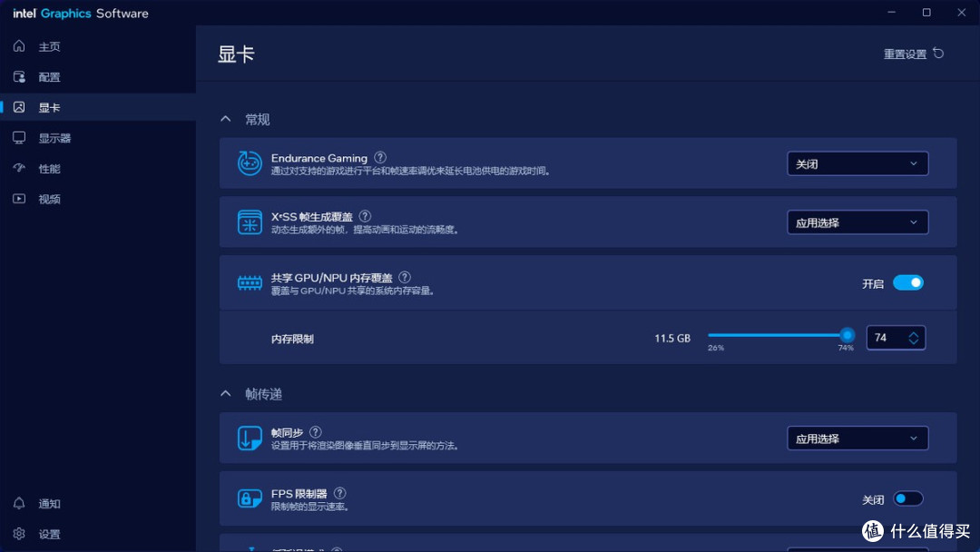Click the Endurance Gaming controller icon

click(x=250, y=163)
